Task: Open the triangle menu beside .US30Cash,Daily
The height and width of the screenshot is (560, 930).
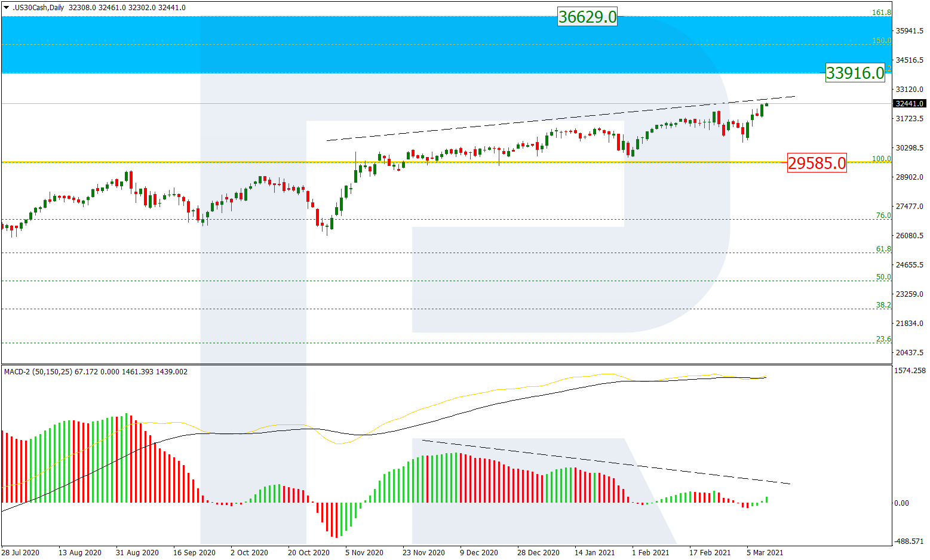Action: 6,8
